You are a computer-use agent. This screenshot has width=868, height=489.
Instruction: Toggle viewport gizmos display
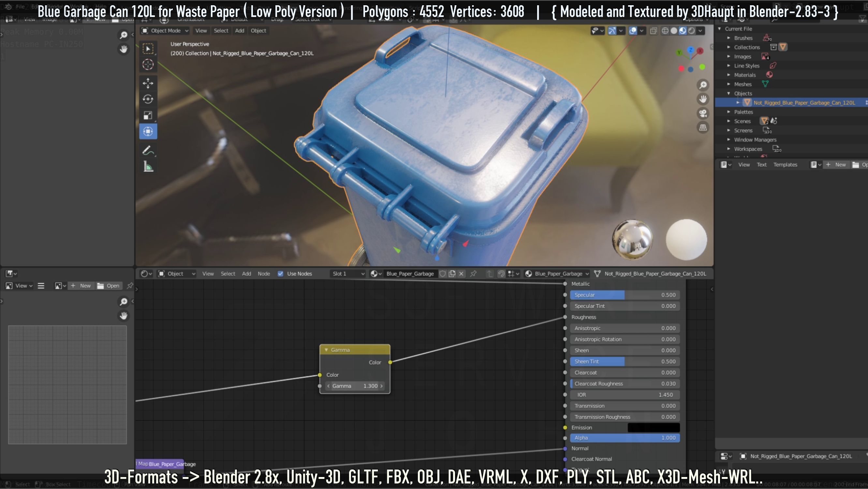click(612, 31)
